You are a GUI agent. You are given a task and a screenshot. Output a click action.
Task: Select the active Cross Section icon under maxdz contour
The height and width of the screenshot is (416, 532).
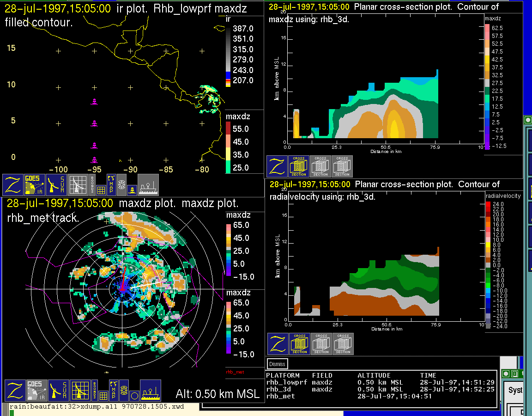click(299, 166)
